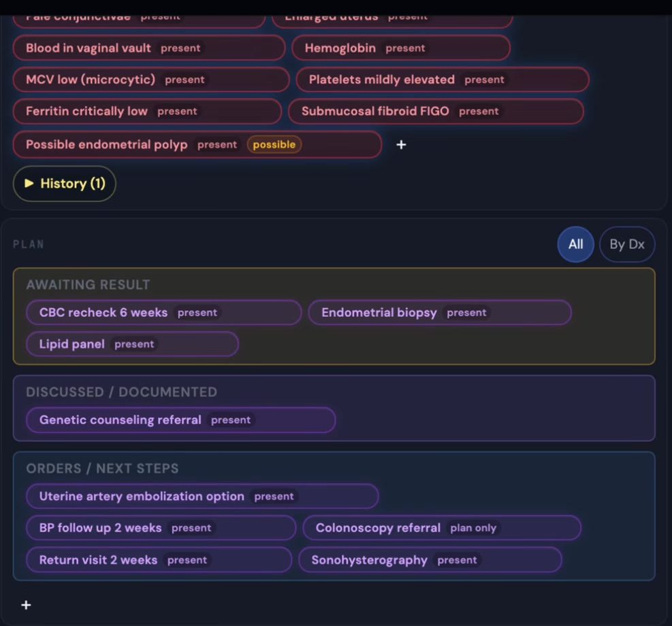Click the PLAN section label
Viewport: 672px width, 626px height.
(29, 244)
